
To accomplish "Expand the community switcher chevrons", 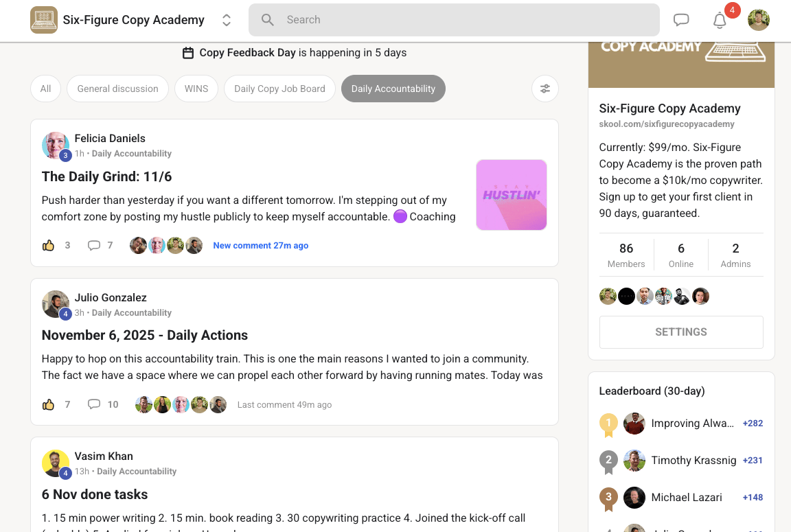I will [227, 20].
